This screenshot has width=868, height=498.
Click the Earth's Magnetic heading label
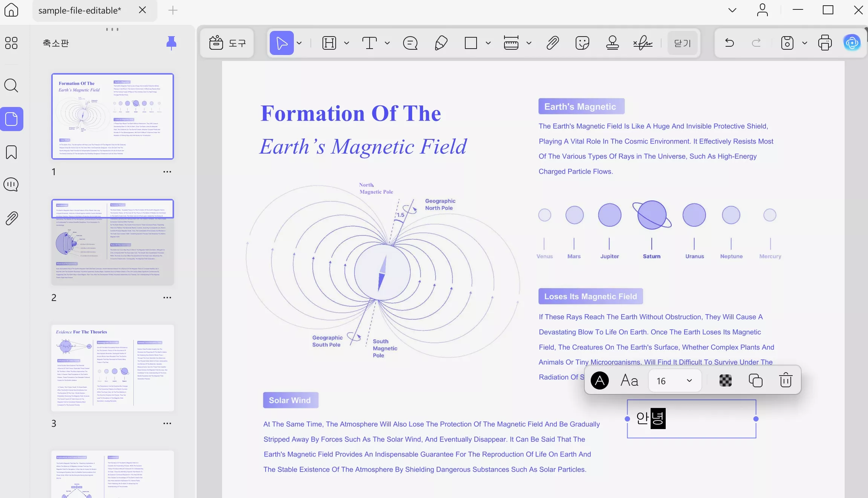(581, 107)
